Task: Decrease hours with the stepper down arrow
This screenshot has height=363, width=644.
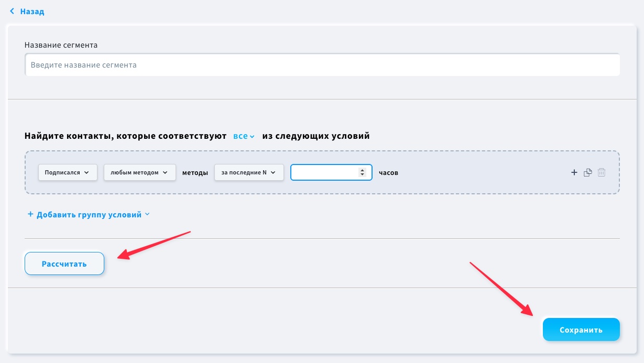Action: (x=362, y=174)
